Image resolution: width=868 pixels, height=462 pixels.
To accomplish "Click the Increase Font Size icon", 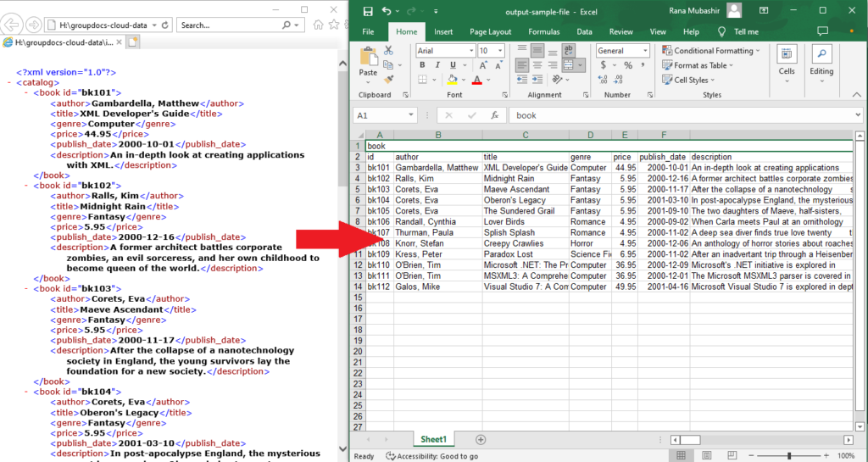I will tap(483, 64).
